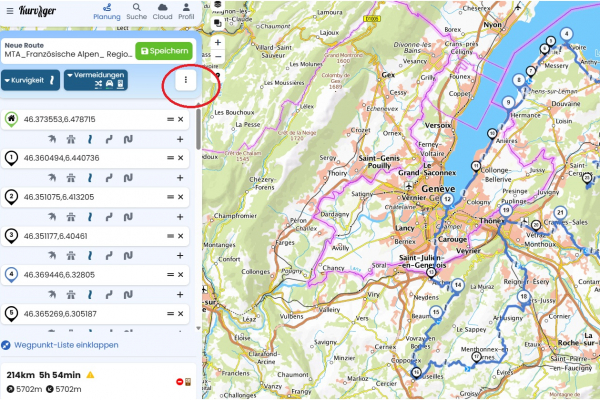
Task: Add a waypoint after the start point
Action: tap(181, 139)
